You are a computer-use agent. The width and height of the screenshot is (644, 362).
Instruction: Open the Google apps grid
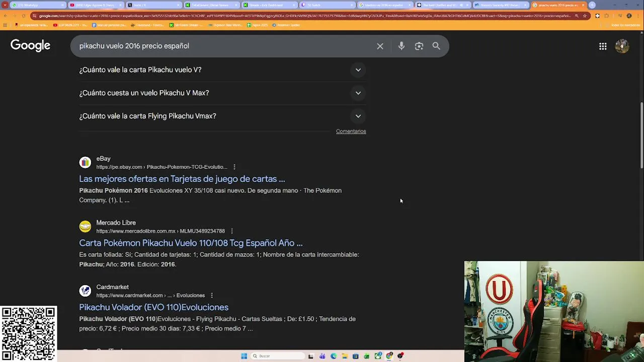[603, 46]
